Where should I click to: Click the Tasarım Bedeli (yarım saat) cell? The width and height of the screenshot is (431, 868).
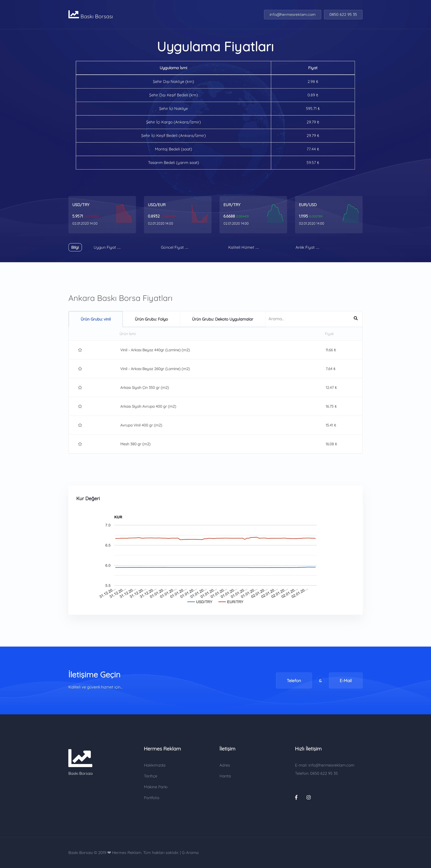[173, 162]
